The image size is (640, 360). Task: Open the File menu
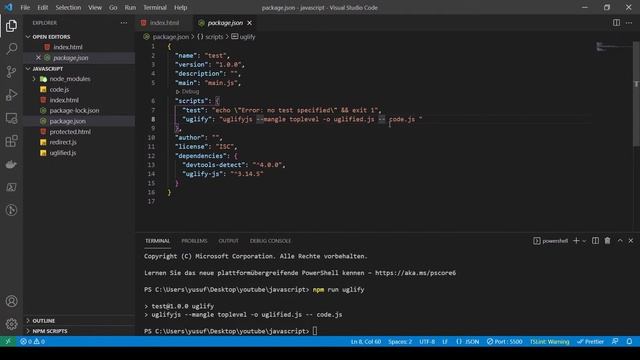coord(25,7)
